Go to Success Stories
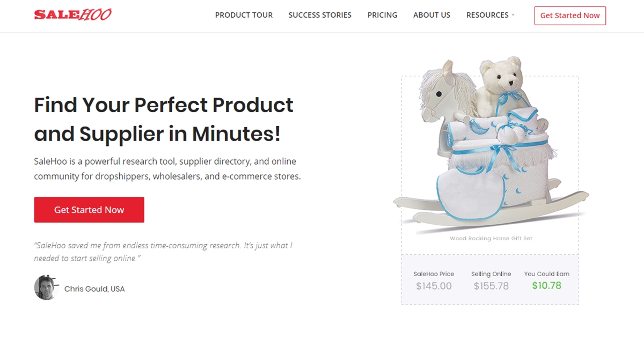644x347 pixels. pos(320,15)
